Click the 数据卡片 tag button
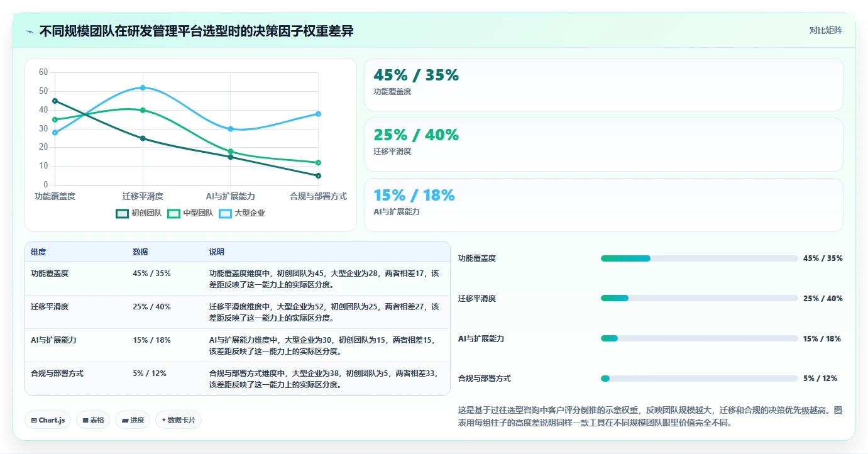The image size is (868, 454). (179, 420)
